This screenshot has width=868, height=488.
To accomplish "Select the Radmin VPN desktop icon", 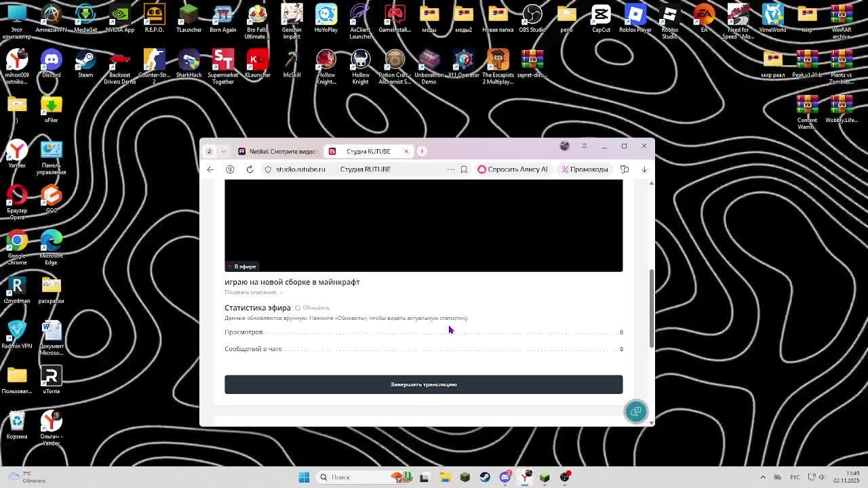I will click(x=17, y=335).
